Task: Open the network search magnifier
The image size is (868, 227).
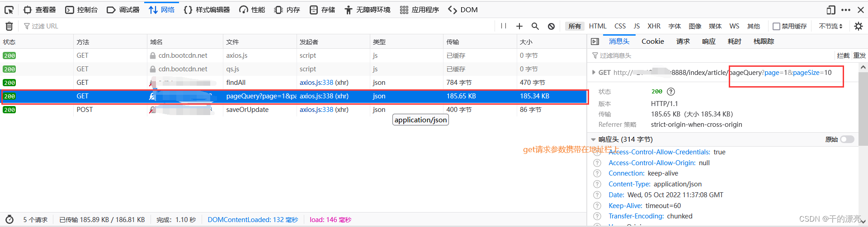Action: [x=535, y=26]
